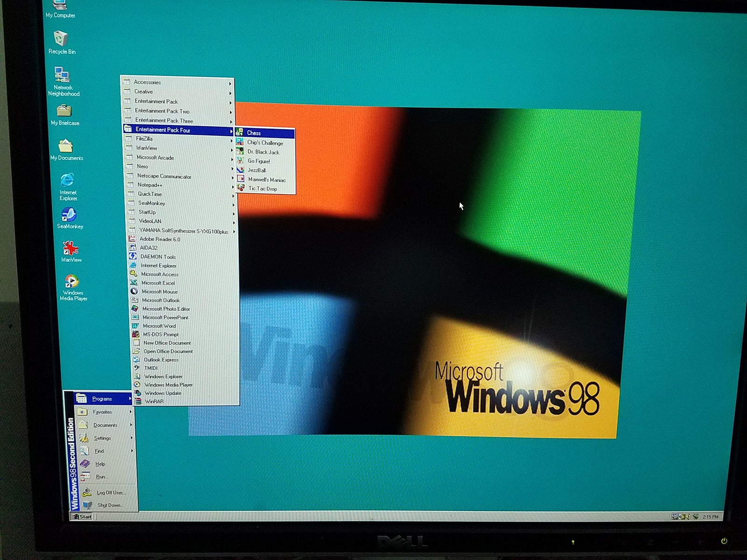Click the Start button
The image size is (747, 560).
pyautogui.click(x=82, y=517)
